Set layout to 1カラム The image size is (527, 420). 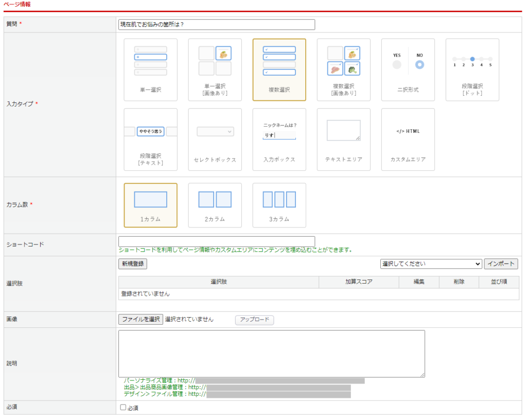pos(150,205)
